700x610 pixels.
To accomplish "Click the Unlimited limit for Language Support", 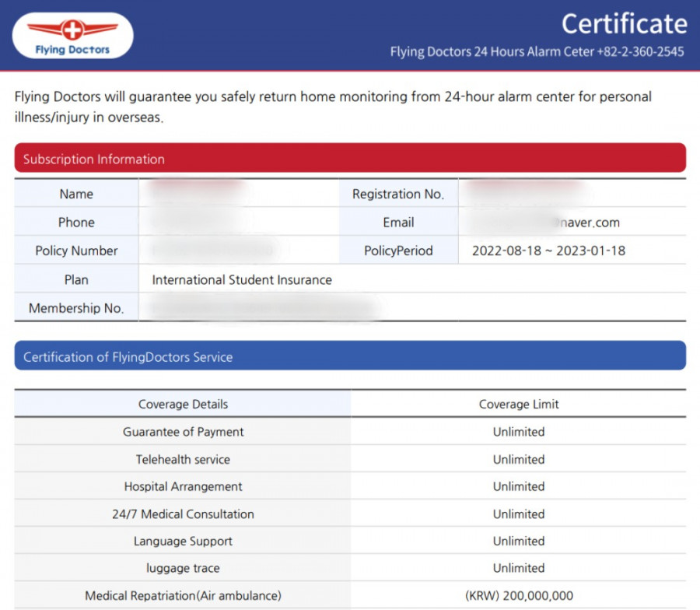I will point(519,541).
